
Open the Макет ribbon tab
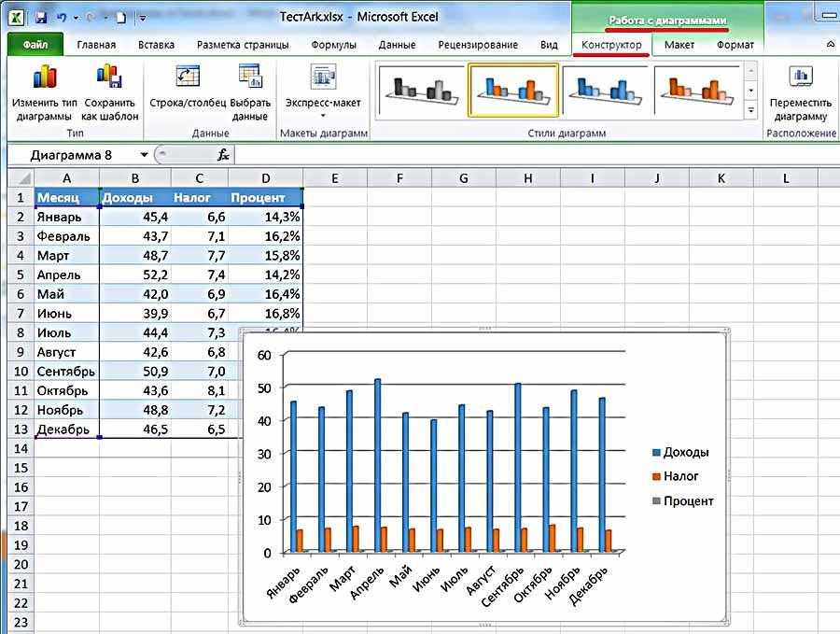pyautogui.click(x=679, y=45)
